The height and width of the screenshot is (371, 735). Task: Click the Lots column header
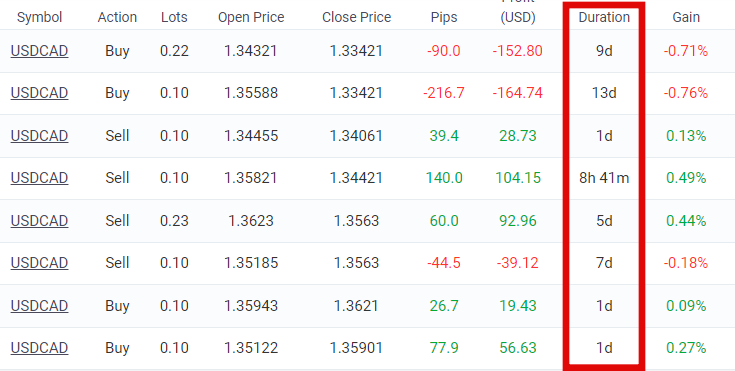(174, 17)
